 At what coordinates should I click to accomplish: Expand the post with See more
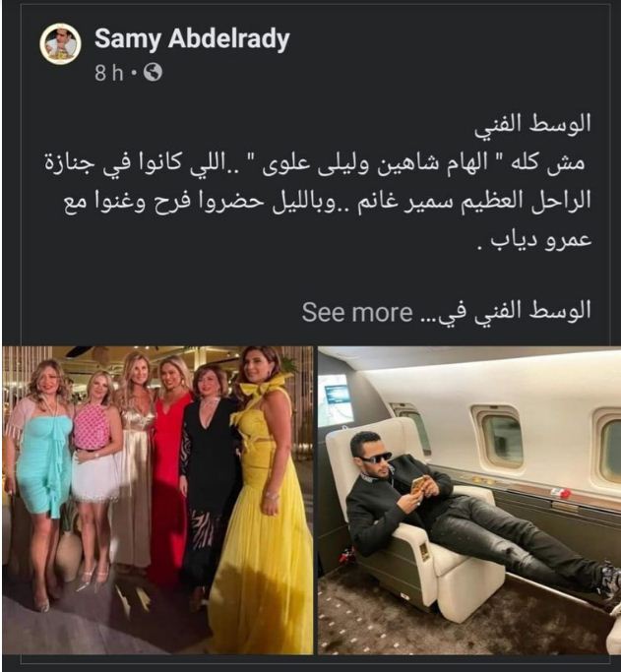(x=357, y=312)
